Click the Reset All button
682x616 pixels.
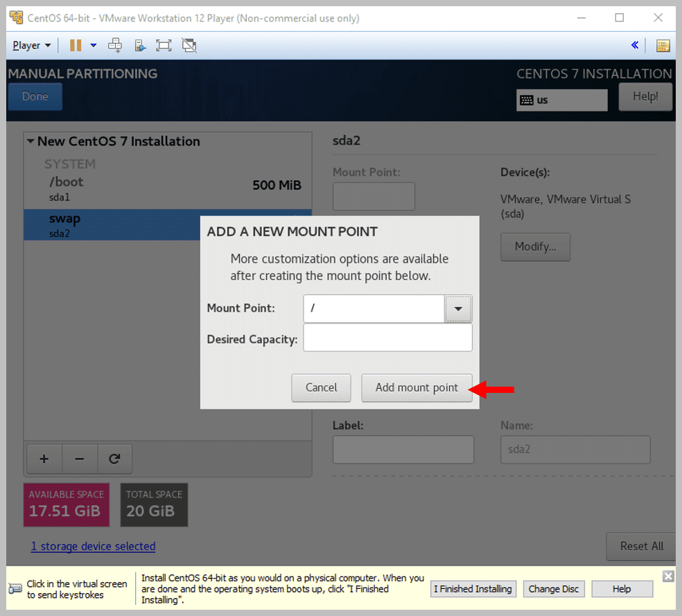coord(641,547)
